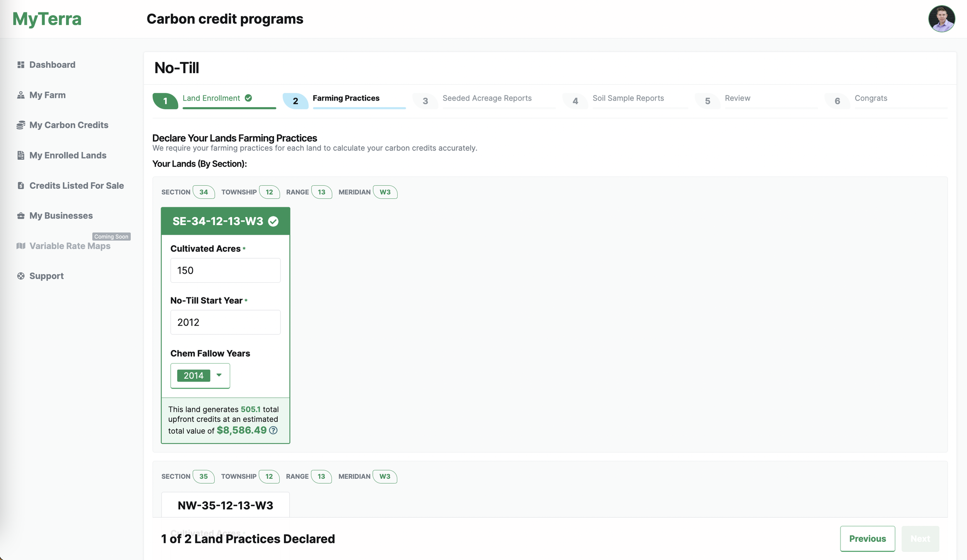Click the Credits Listed For Sale icon
The height and width of the screenshot is (560, 967).
[21, 186]
